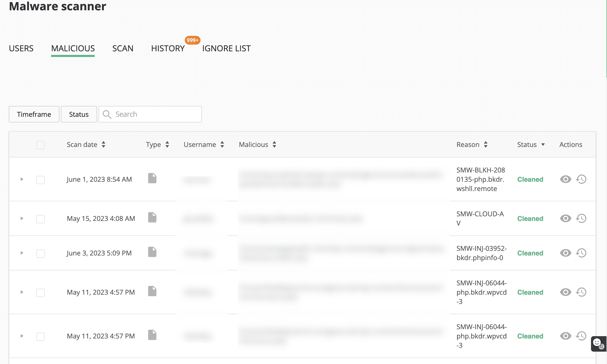Image resolution: width=607 pixels, height=364 pixels.
Task: Click eye icon on the June 3, 2023 row
Action: point(565,253)
